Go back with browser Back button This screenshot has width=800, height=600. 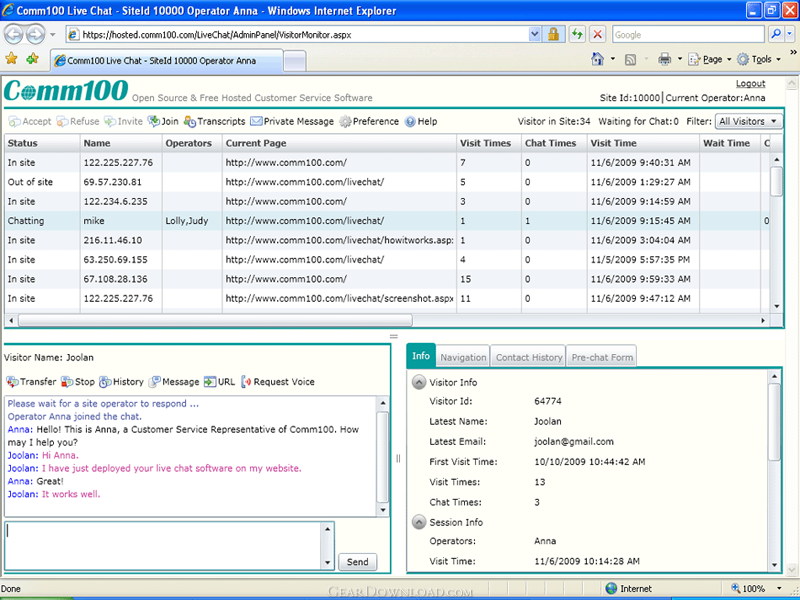point(14,35)
